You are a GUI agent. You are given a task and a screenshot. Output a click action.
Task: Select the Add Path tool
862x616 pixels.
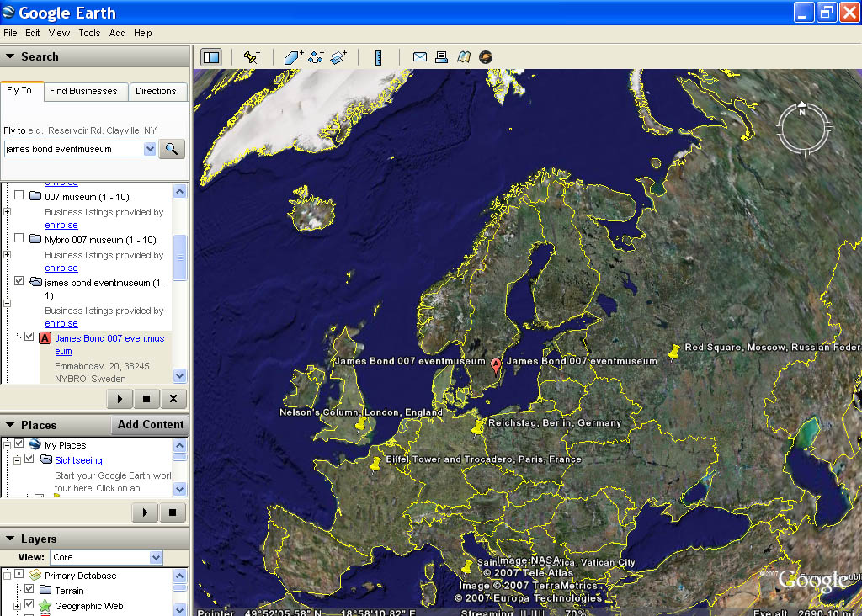pyautogui.click(x=316, y=57)
